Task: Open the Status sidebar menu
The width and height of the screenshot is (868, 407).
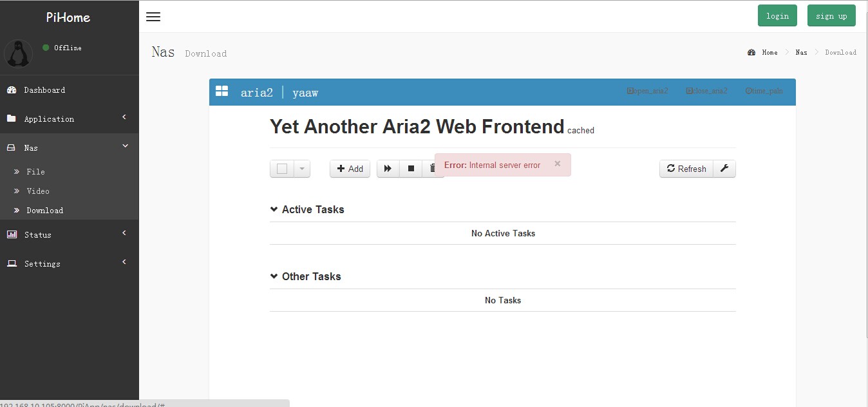Action: pyautogui.click(x=69, y=234)
